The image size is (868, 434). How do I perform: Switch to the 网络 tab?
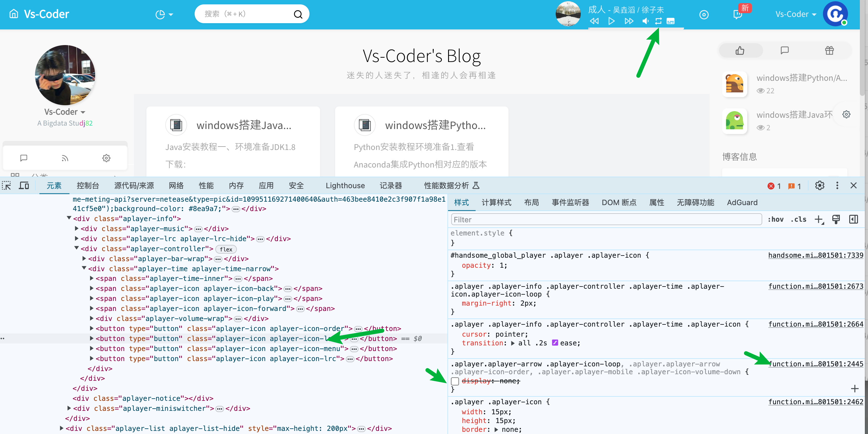click(x=176, y=185)
